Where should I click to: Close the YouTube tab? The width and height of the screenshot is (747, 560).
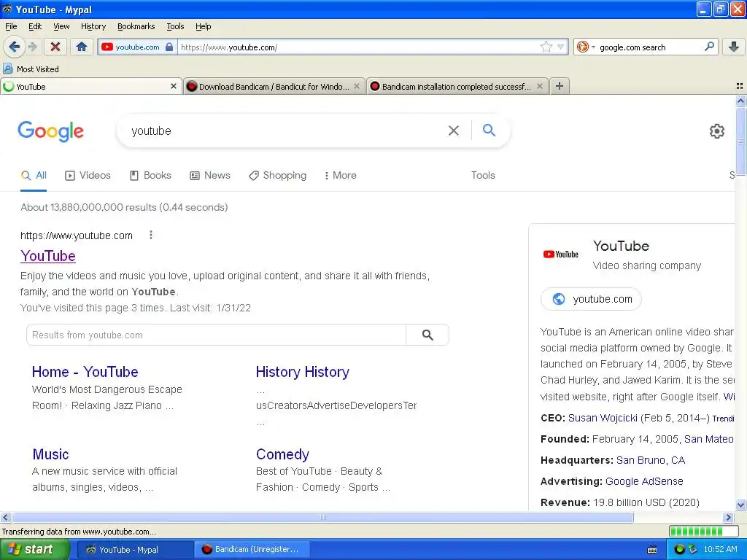[x=174, y=86]
